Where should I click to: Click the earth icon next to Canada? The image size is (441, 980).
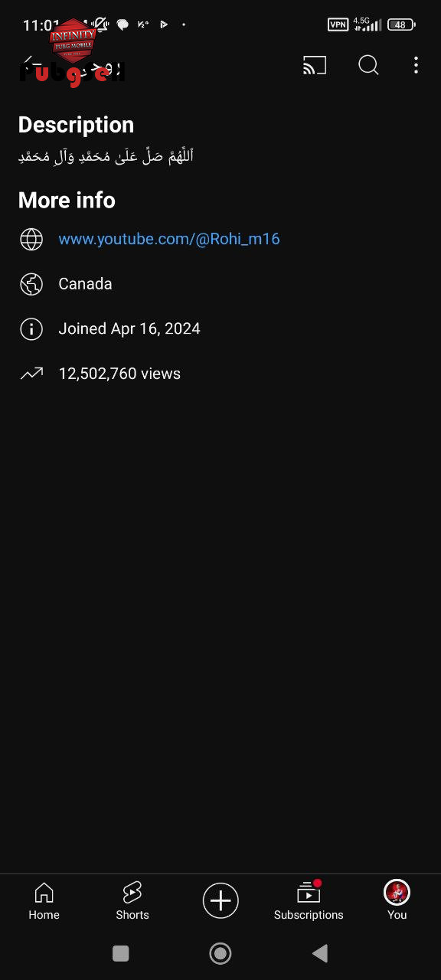(x=31, y=284)
